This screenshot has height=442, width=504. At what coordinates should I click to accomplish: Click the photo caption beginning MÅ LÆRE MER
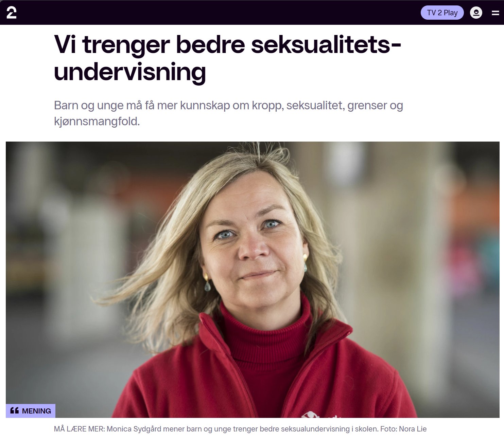coord(240,429)
